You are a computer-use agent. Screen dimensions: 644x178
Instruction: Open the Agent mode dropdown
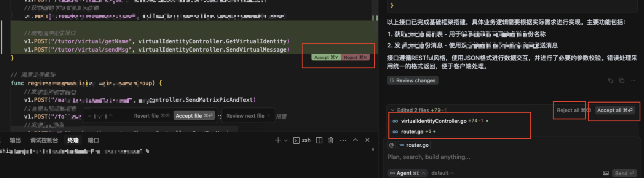pos(407,173)
